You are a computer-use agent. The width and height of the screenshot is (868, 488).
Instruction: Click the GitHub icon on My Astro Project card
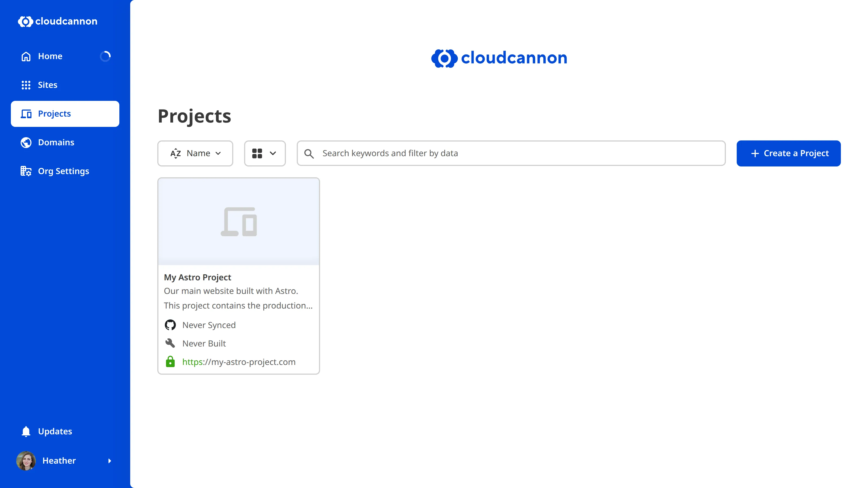[171, 325]
